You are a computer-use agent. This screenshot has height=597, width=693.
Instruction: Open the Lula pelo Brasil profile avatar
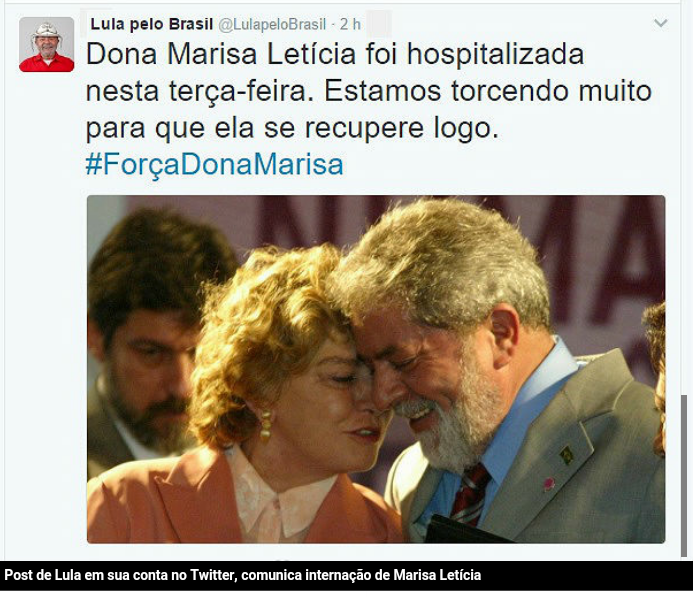click(46, 44)
